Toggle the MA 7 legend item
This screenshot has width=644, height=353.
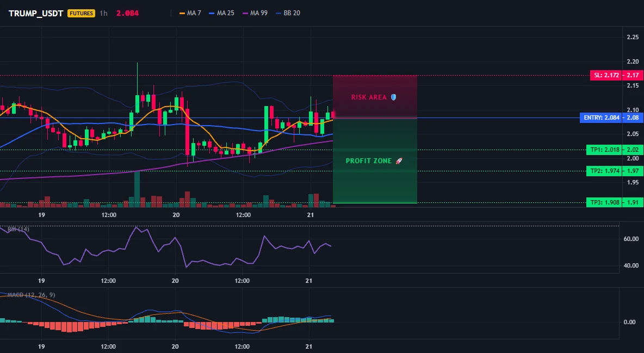[x=190, y=13]
